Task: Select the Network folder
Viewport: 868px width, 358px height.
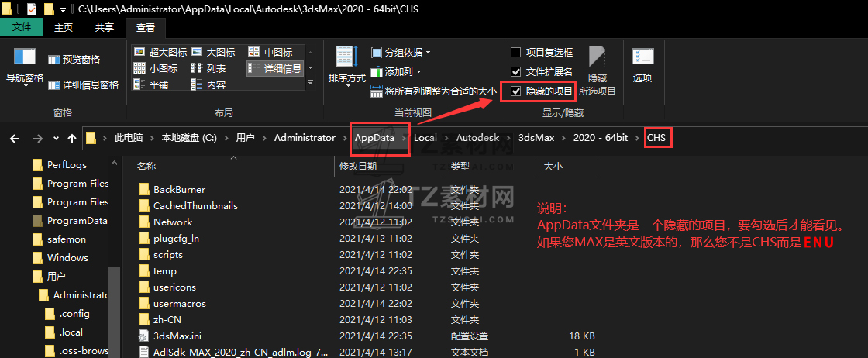Action: 173,222
